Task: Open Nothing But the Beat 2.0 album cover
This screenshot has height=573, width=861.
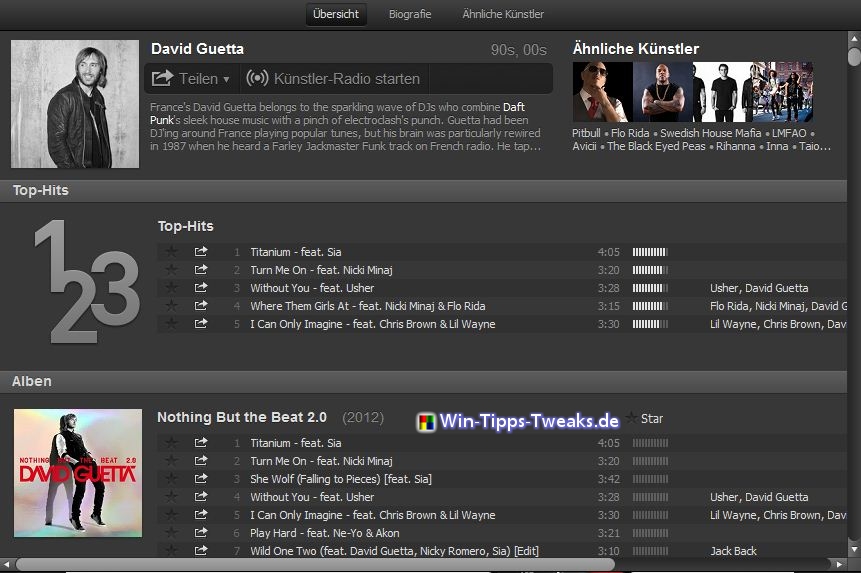Action: click(x=78, y=473)
